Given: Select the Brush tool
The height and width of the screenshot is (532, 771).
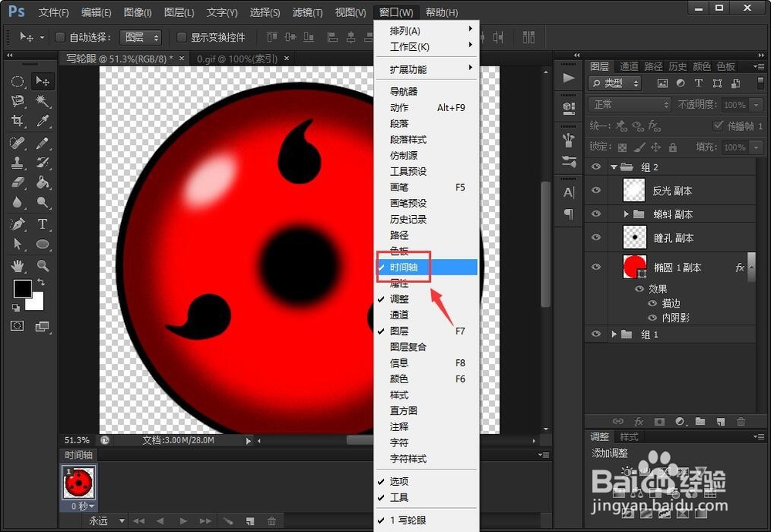Looking at the screenshot, I should click(x=42, y=143).
